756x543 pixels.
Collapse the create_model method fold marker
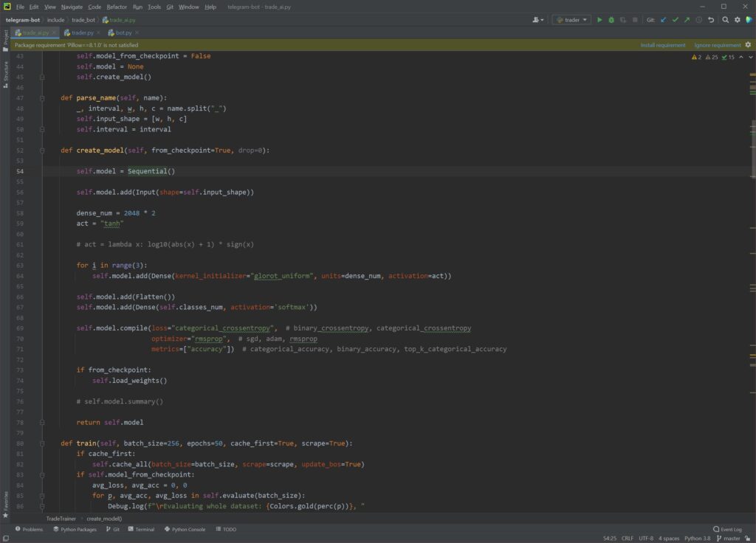pos(42,151)
